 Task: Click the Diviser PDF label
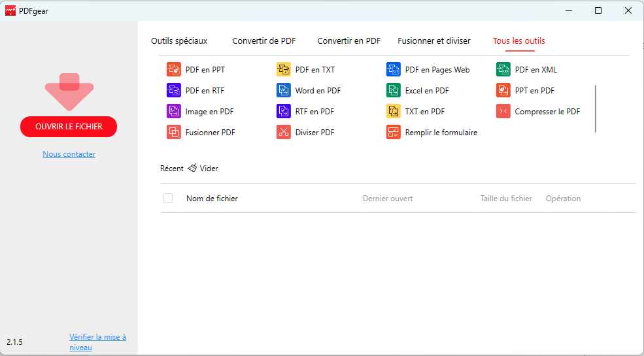[x=314, y=133]
